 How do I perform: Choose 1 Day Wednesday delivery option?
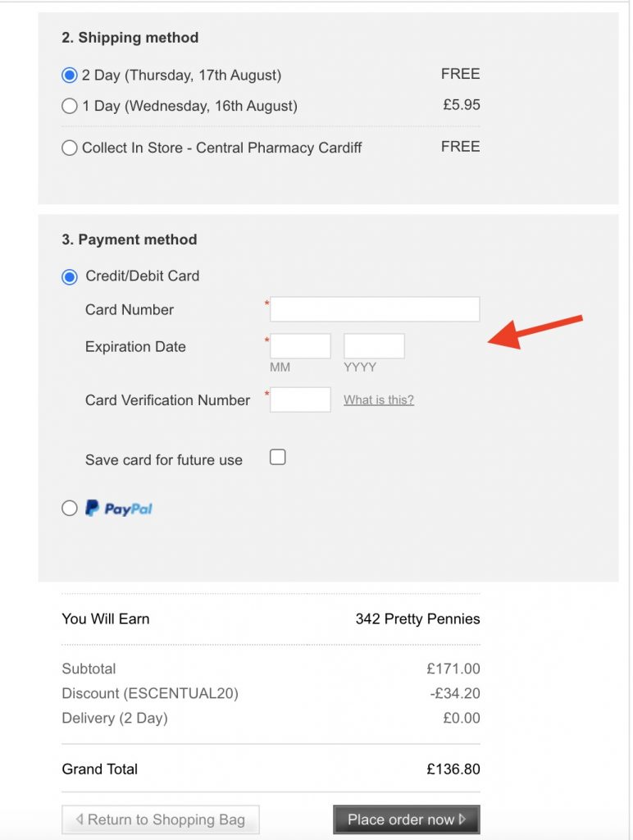[70, 106]
